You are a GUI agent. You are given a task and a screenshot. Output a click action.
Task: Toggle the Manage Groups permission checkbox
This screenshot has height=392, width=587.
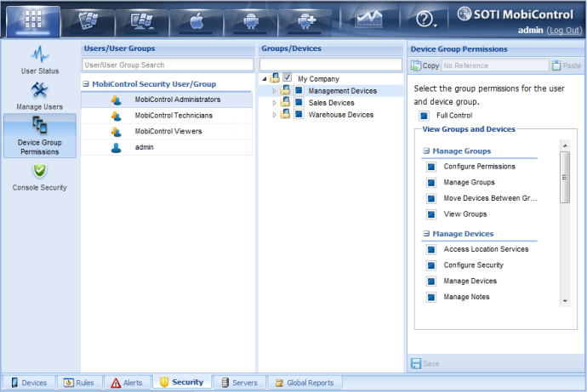pos(431,183)
